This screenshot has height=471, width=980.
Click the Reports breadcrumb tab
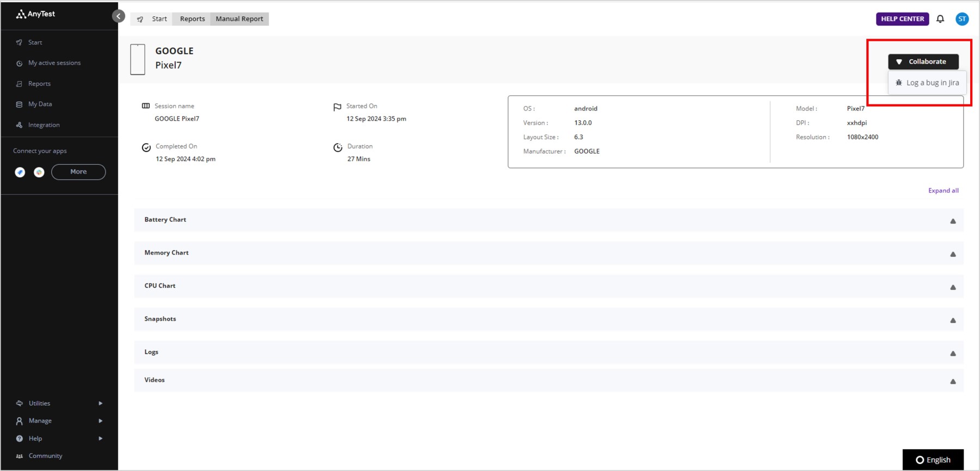click(x=192, y=19)
